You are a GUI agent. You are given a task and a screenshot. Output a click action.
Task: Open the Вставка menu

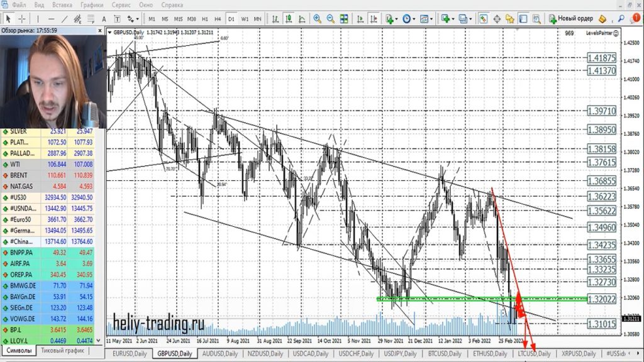[x=62, y=5]
